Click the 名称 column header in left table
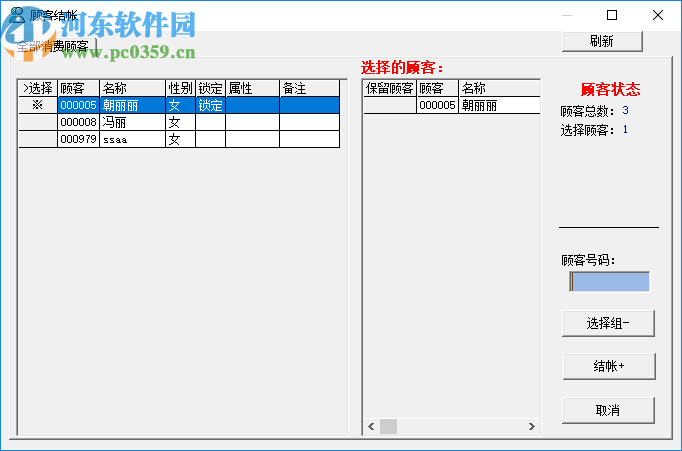The image size is (682, 451). (133, 88)
